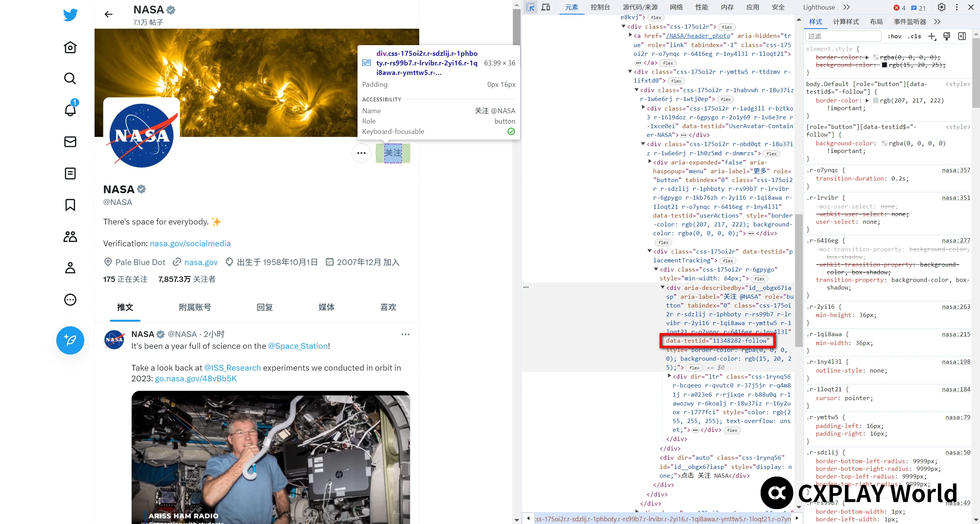Open rgba(0,0,0,0) background-color swatch in follow rule

coord(884,143)
